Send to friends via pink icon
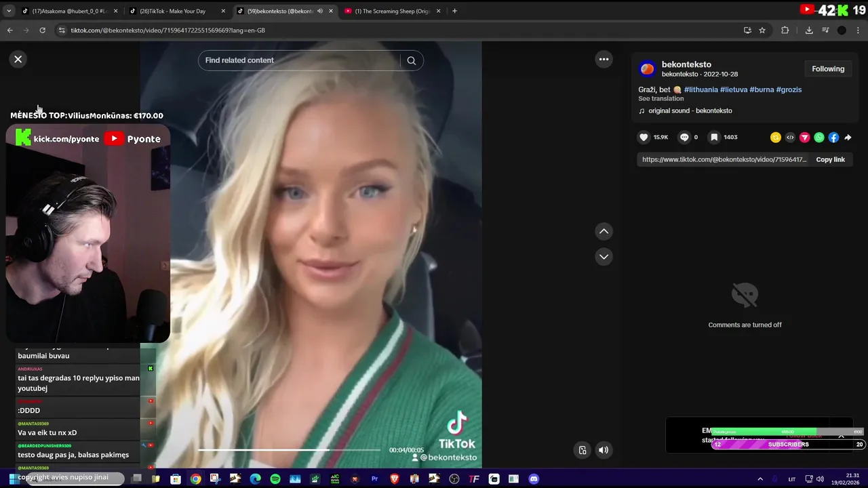The height and width of the screenshot is (488, 868). coord(805,138)
